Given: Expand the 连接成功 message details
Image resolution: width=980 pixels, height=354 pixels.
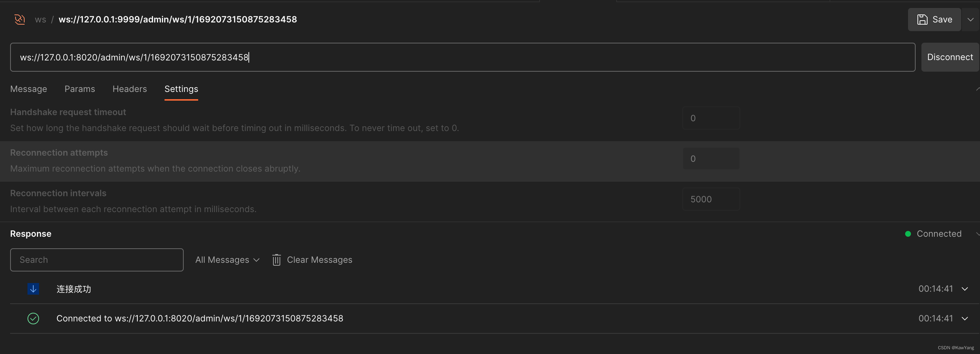Looking at the screenshot, I should 966,289.
